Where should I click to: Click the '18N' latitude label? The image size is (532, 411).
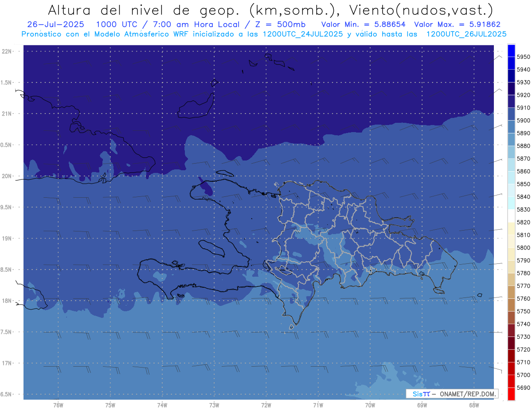click(x=8, y=301)
